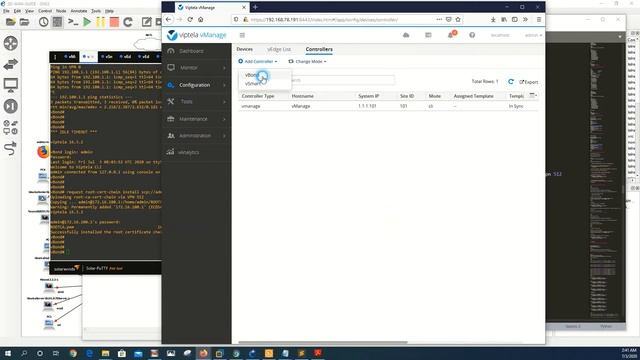Open vManage help question mark icon
The image size is (640, 360).
pos(472,35)
